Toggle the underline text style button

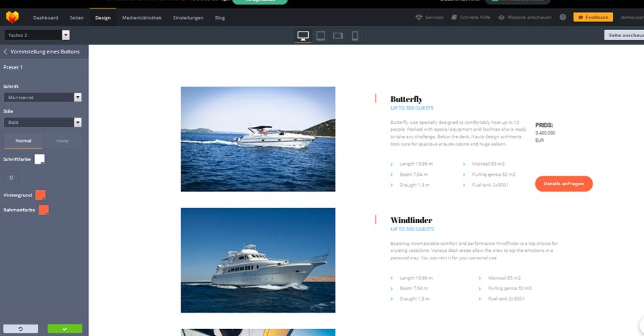coord(11,177)
